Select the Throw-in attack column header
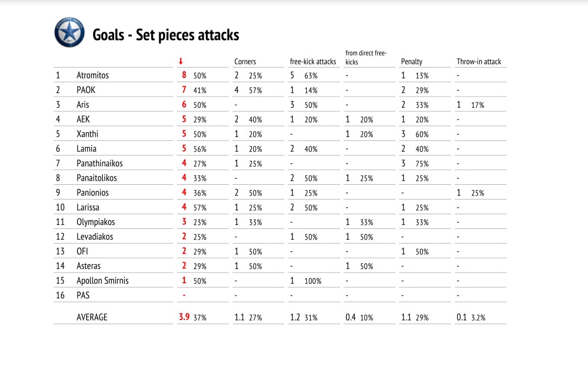The width and height of the screenshot is (588, 373). pyautogui.click(x=479, y=62)
